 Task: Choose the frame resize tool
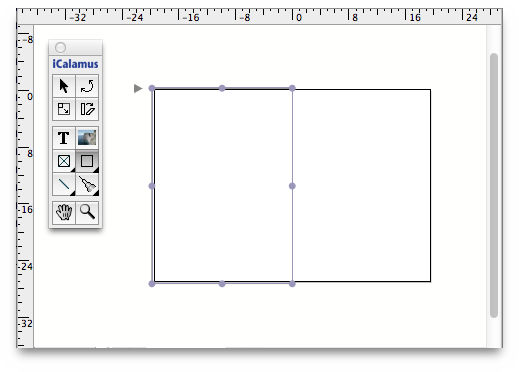click(64, 109)
